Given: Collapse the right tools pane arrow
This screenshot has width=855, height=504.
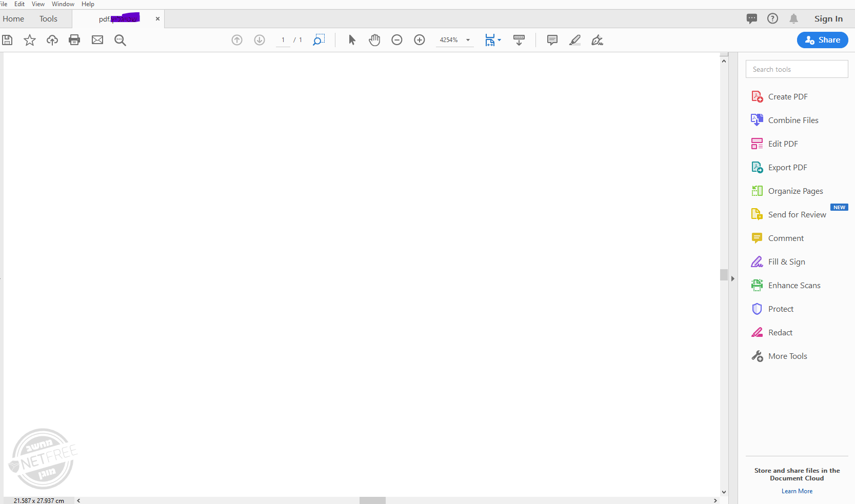Looking at the screenshot, I should [x=733, y=278].
